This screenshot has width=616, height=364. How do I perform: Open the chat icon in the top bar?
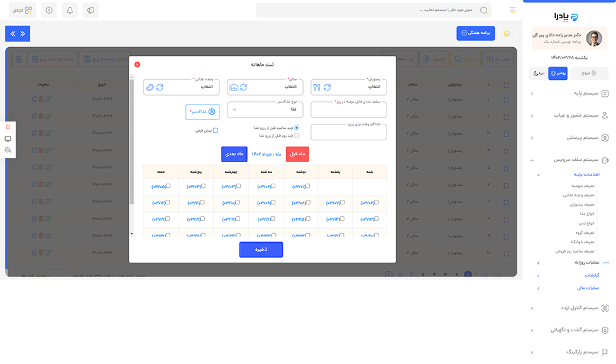91,10
